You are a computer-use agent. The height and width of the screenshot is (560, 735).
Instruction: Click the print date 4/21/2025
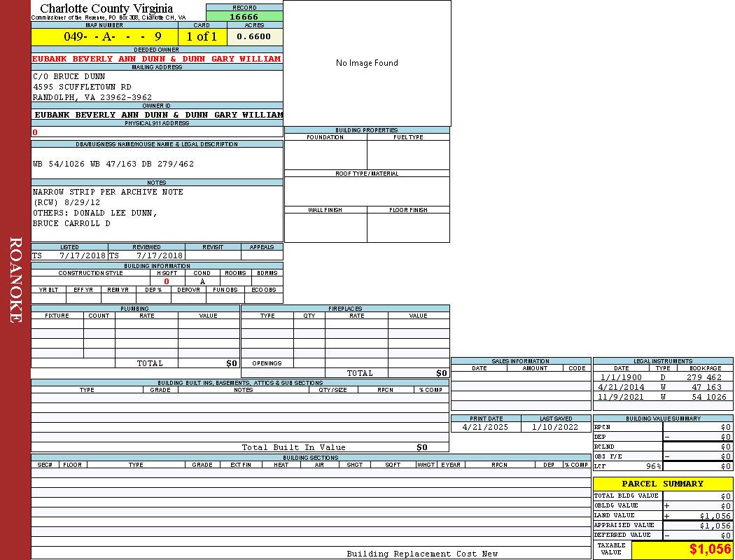tap(486, 427)
